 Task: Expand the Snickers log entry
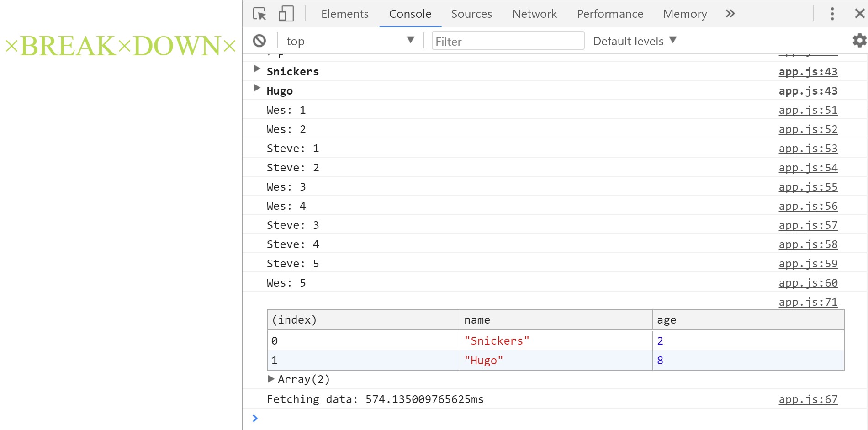click(x=257, y=69)
